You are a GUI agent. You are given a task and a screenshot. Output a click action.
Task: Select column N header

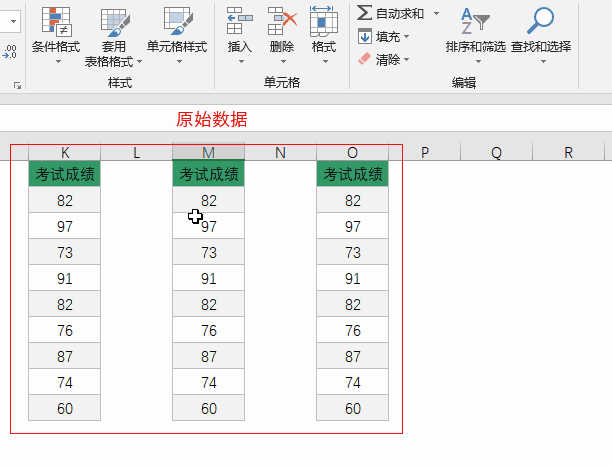[280, 153]
